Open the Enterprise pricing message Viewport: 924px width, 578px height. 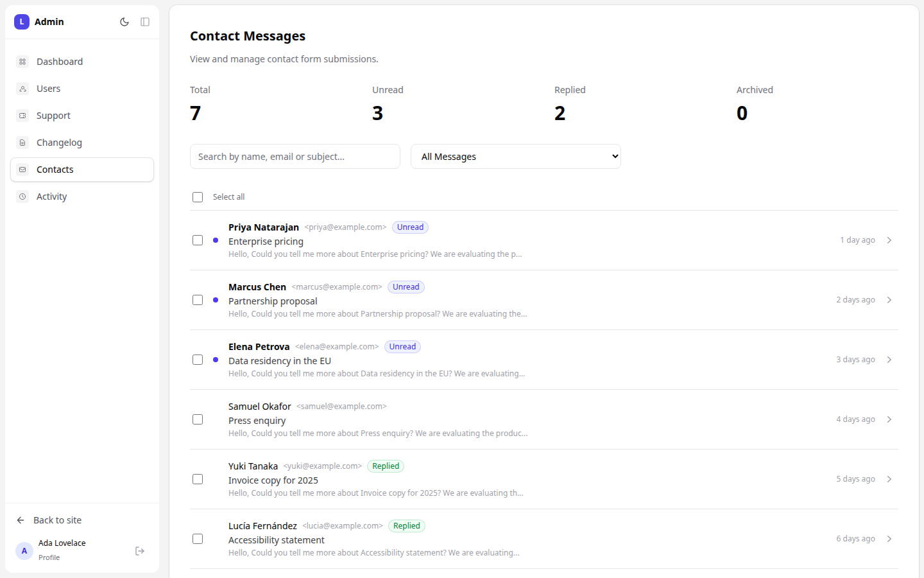(x=266, y=241)
